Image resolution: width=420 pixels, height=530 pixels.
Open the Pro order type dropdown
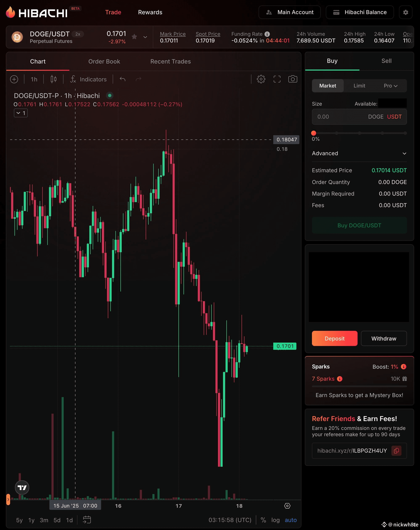tap(391, 86)
